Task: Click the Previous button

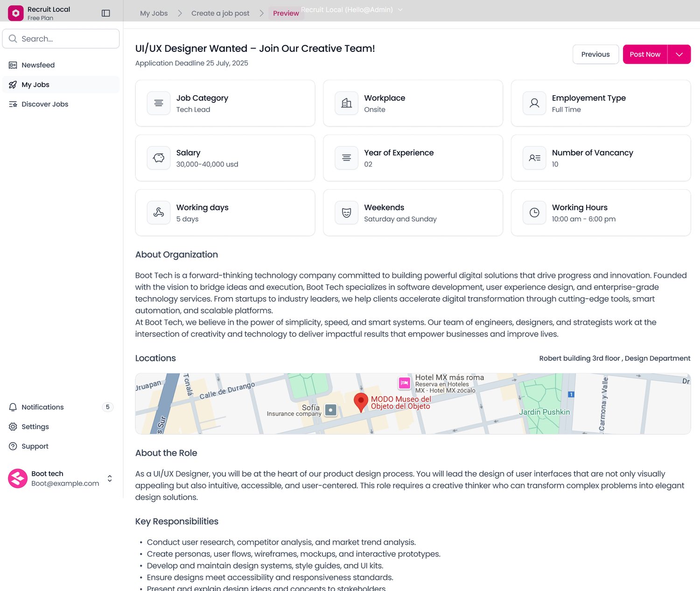Action: click(x=595, y=55)
